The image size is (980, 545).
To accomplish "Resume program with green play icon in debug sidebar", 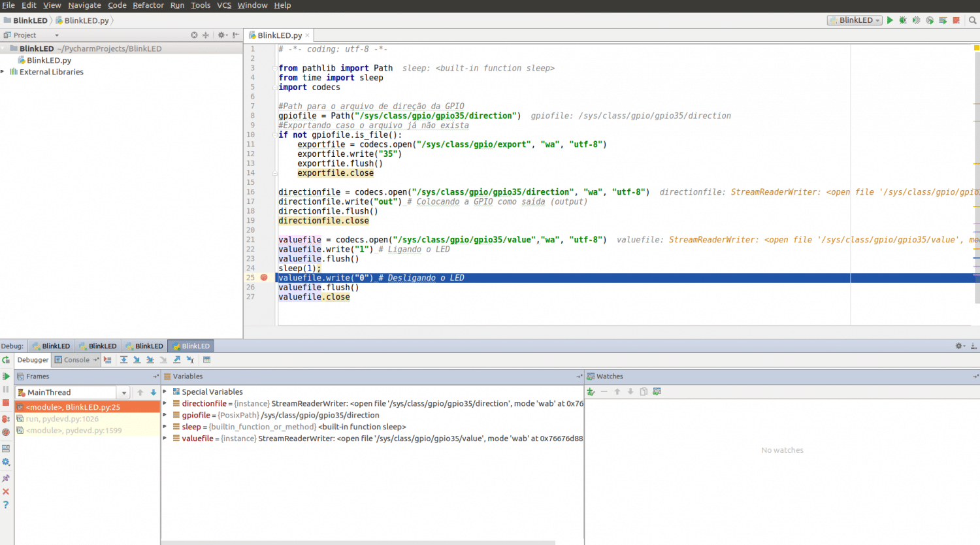I will [6, 376].
